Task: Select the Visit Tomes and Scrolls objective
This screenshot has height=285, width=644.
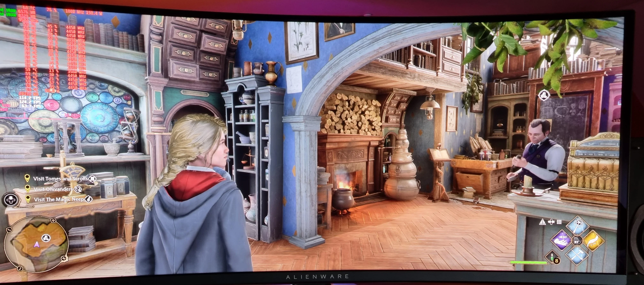Action: [x=60, y=179]
